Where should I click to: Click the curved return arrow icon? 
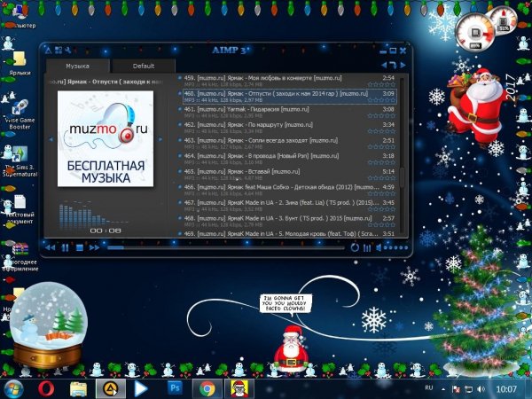tap(393, 65)
